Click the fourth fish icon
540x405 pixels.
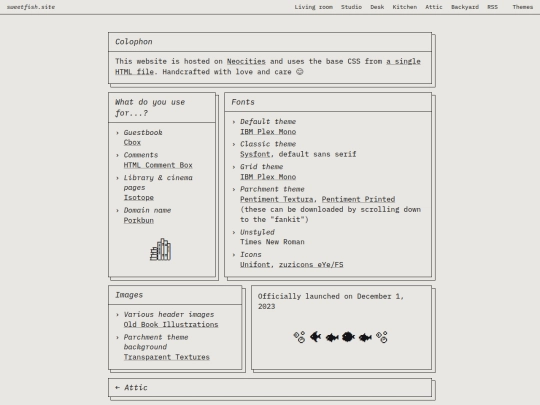point(365,338)
